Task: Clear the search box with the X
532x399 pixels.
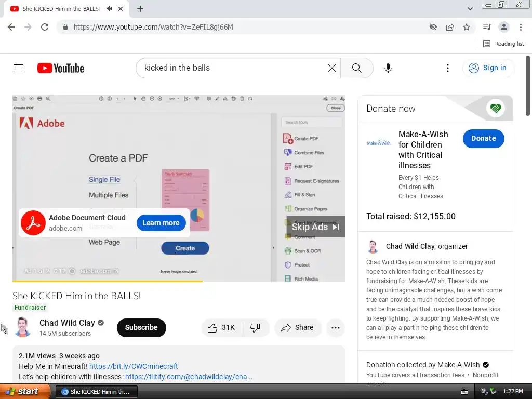Action: pyautogui.click(x=332, y=68)
